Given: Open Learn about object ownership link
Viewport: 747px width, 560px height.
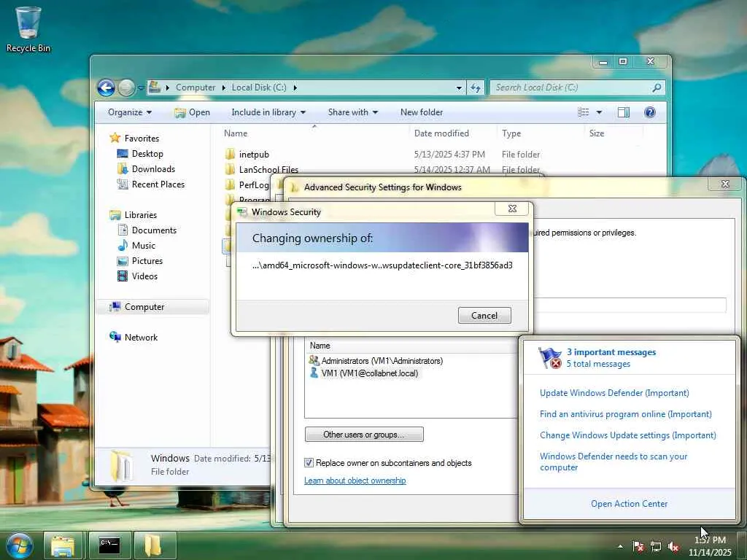Looking at the screenshot, I should point(355,481).
